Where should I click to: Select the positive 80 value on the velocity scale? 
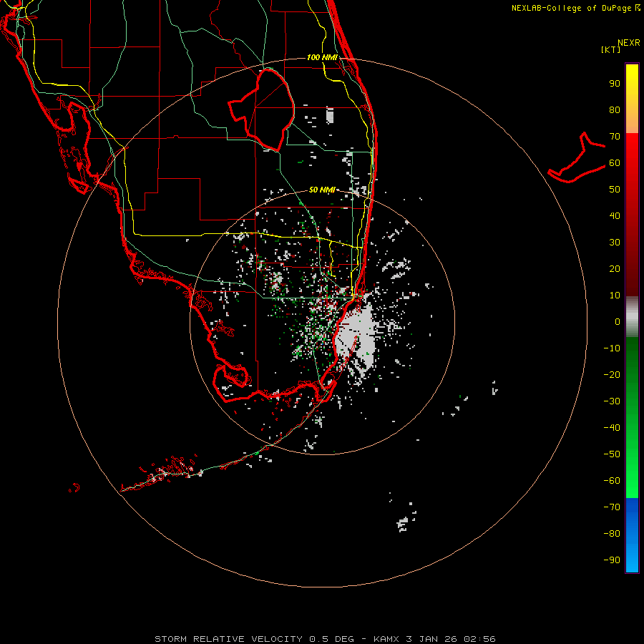coord(615,109)
